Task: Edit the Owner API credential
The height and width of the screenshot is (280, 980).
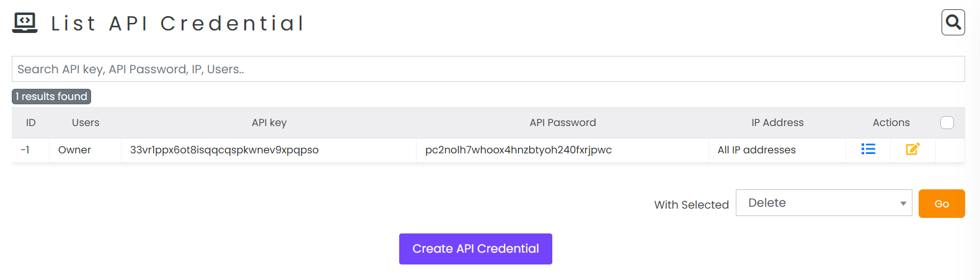Action: pyautogui.click(x=912, y=149)
